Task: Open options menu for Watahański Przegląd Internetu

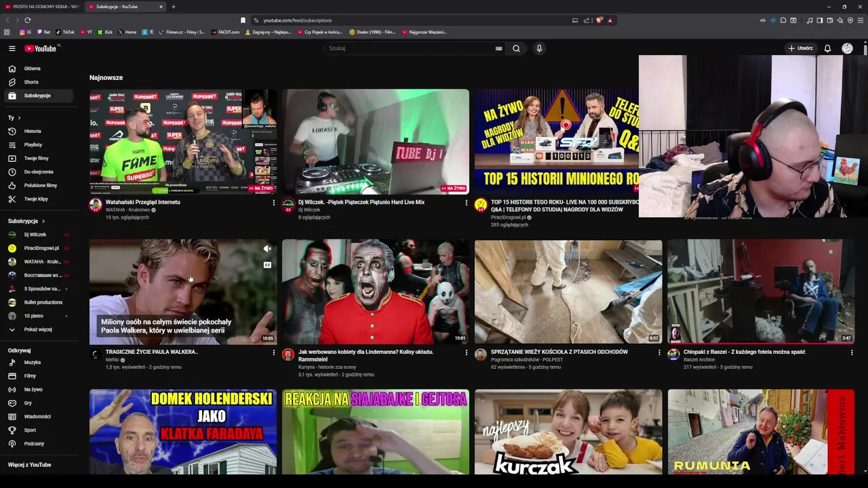Action: tap(273, 203)
